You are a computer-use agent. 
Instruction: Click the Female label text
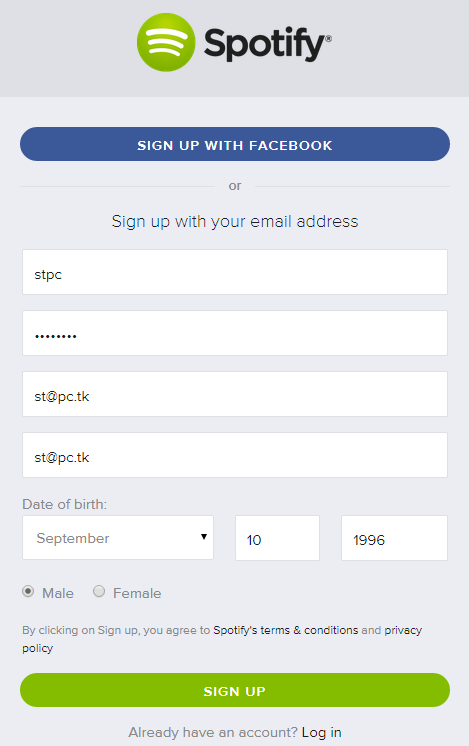(137, 593)
